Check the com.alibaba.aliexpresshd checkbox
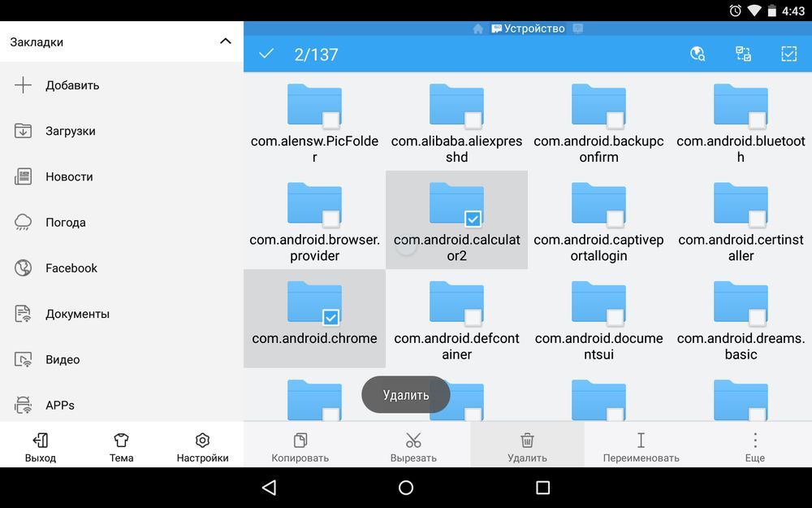The height and width of the screenshot is (508, 812). [473, 120]
